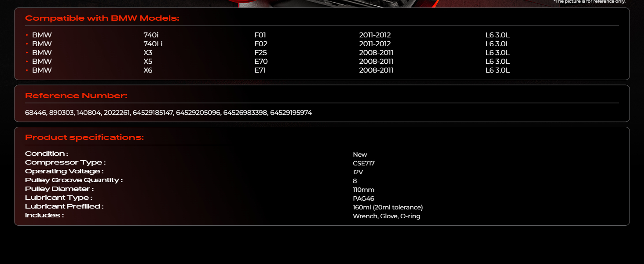This screenshot has width=644, height=264.
Task: Click the 'Pulley Groove Quantity :' label
Action: click(74, 180)
